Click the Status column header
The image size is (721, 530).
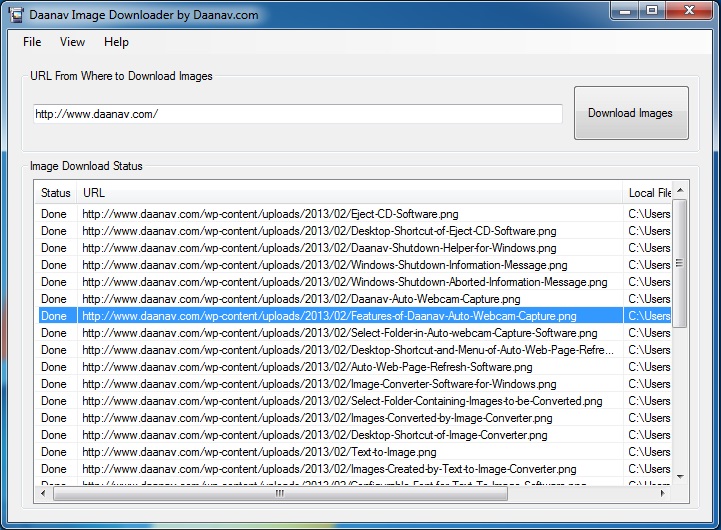[56, 193]
